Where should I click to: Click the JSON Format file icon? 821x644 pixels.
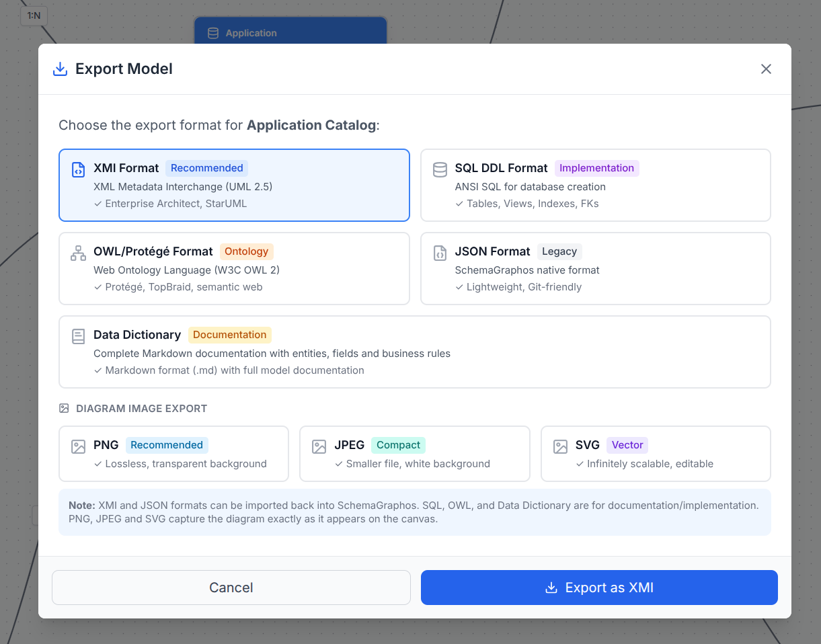click(x=440, y=253)
